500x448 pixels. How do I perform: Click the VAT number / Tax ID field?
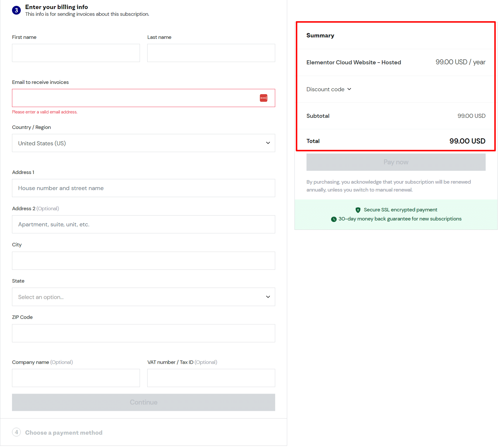[x=211, y=378]
